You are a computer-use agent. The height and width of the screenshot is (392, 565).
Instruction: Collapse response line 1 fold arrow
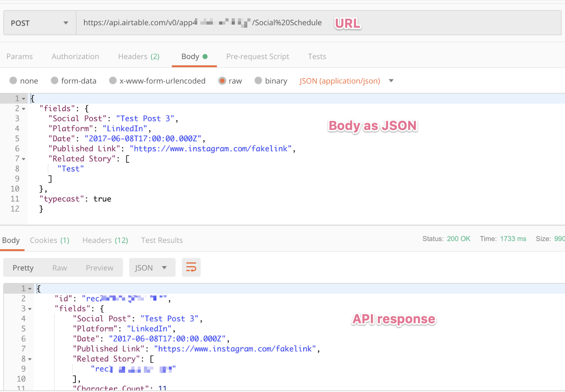30,289
